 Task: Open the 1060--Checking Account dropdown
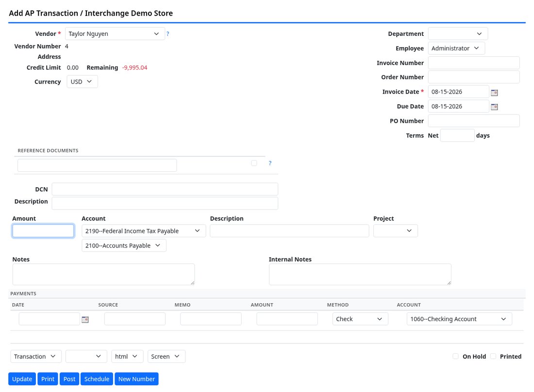459,319
